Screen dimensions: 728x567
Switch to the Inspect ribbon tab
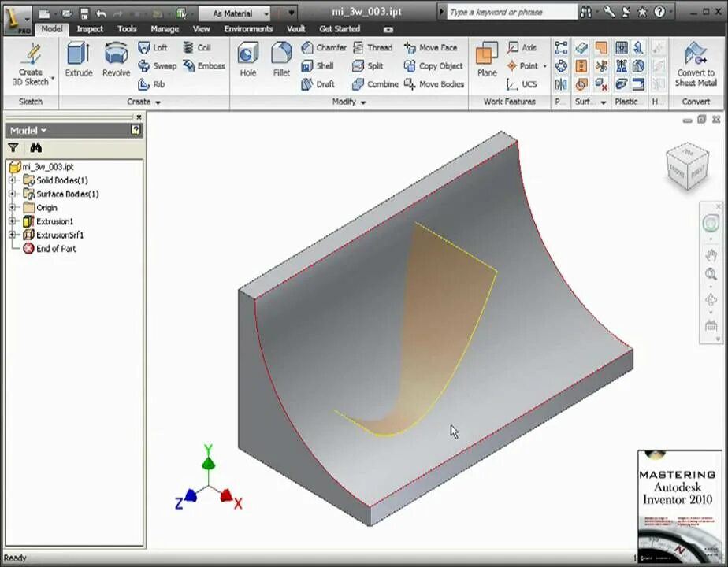90,28
